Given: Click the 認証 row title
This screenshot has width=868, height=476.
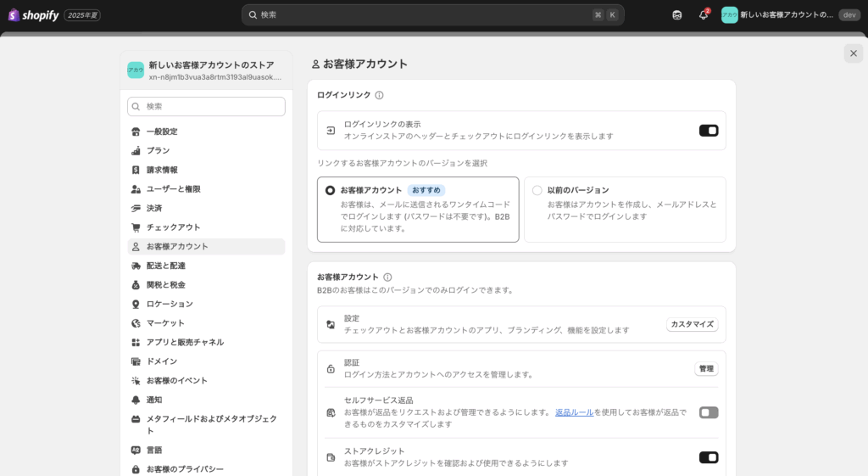Looking at the screenshot, I should coord(352,363).
